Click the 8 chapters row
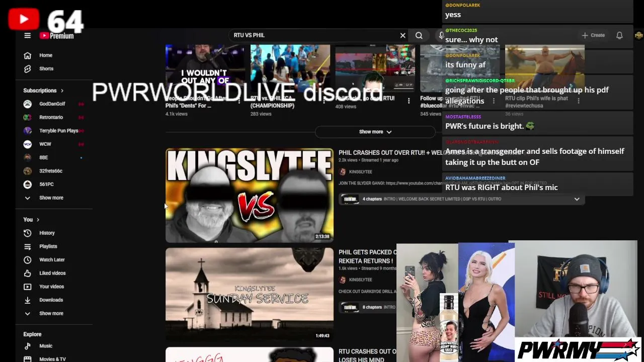This screenshot has width=644, height=362. coord(368,307)
